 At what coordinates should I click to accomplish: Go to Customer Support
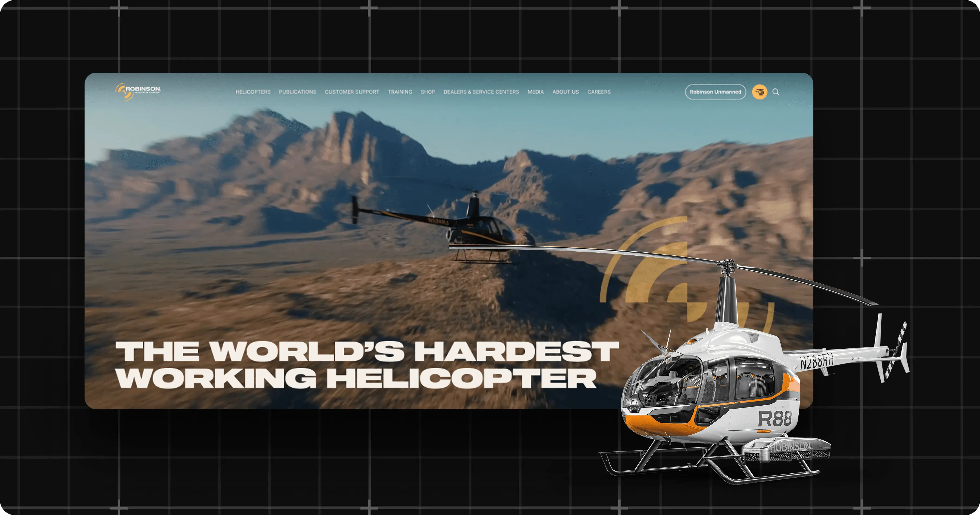tap(352, 92)
